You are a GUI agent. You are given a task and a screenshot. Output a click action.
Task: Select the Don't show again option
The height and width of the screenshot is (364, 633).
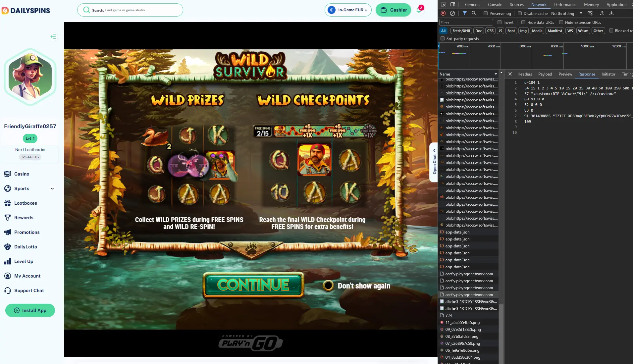(328, 286)
